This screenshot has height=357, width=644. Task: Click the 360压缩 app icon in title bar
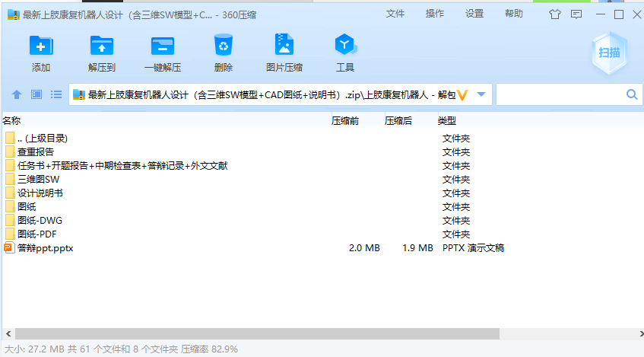[14, 14]
